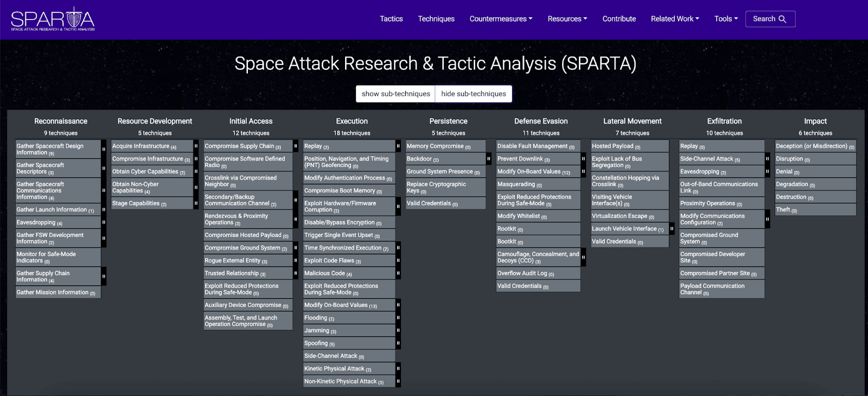Open the Resource Development tactic heading
This screenshot has width=868, height=396.
click(x=155, y=121)
